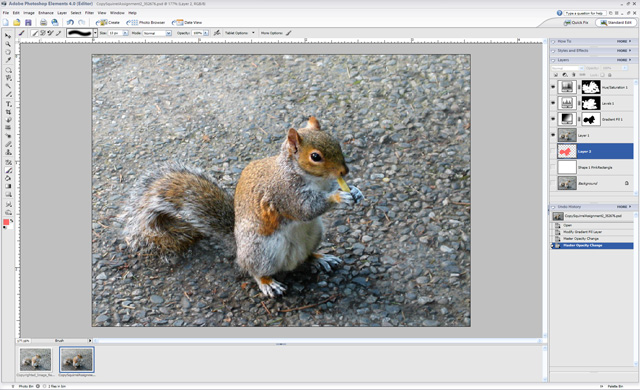Select the Magic Wand tool
Screen dimensions: 640x390
pyautogui.click(x=8, y=86)
